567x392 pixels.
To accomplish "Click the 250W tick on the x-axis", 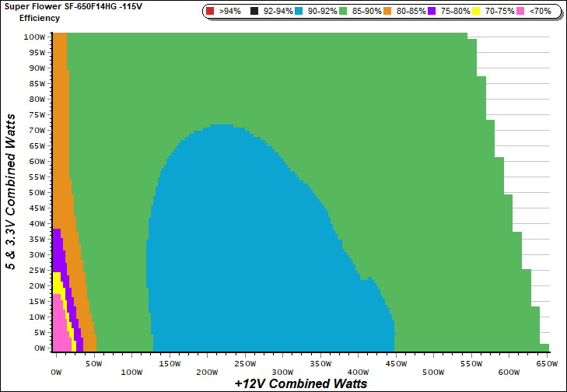I will [244, 362].
